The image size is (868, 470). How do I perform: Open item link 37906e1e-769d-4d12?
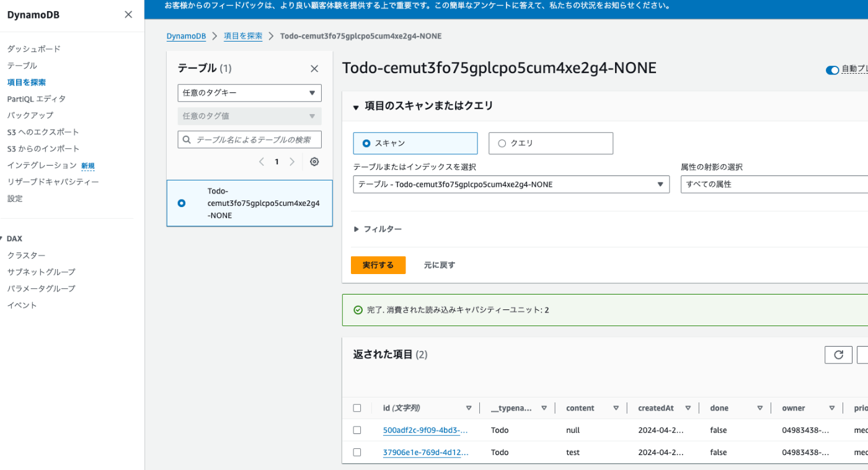[425, 453]
